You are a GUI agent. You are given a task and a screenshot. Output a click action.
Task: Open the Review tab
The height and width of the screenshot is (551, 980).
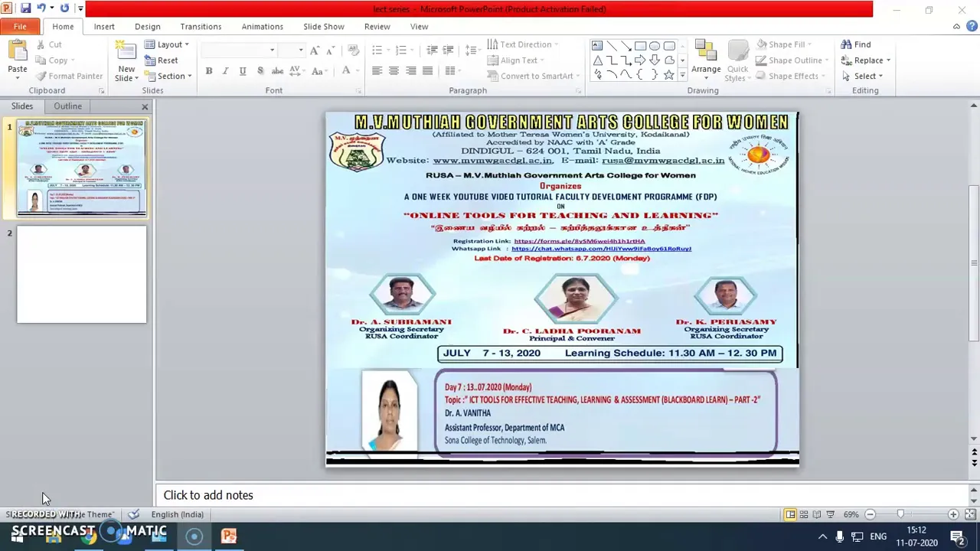(377, 27)
